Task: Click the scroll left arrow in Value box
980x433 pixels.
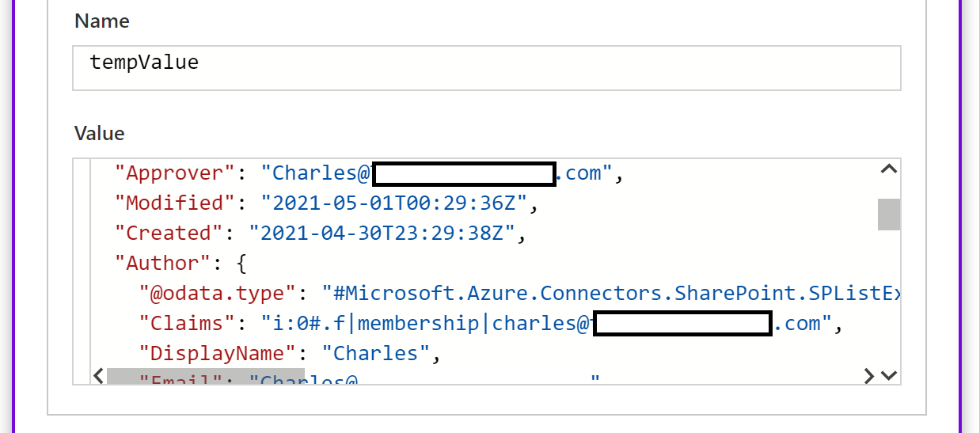Action: (98, 375)
